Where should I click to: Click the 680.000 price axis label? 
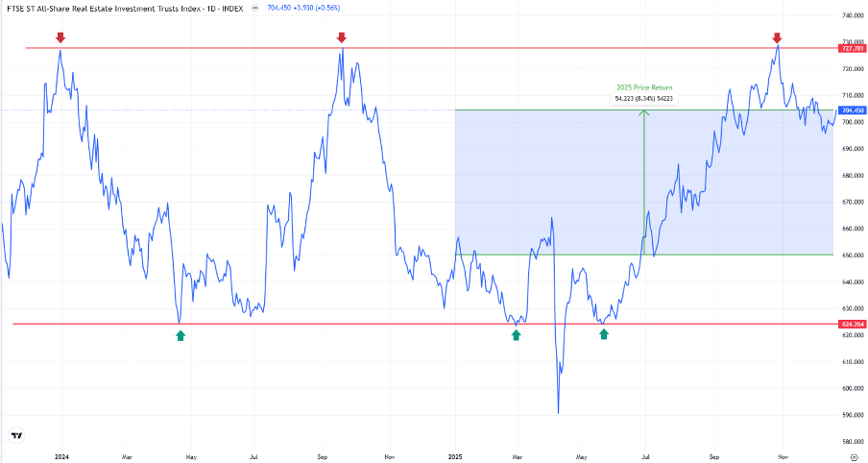pyautogui.click(x=853, y=176)
